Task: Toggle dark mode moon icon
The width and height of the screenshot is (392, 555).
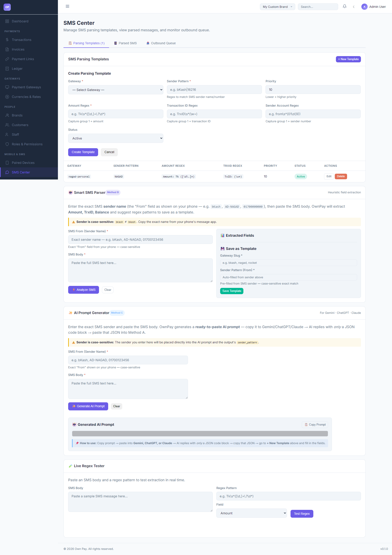Action: tap(354, 7)
